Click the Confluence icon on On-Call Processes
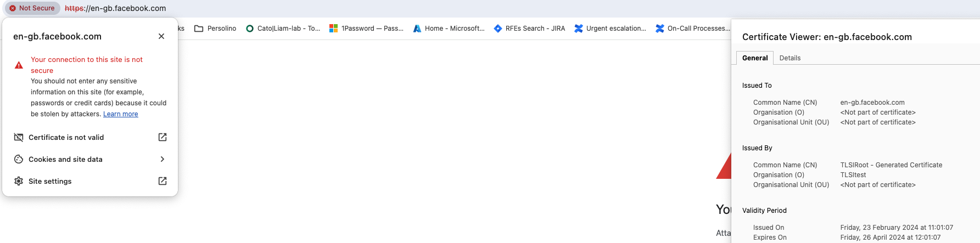This screenshot has height=243, width=980. 660,29
